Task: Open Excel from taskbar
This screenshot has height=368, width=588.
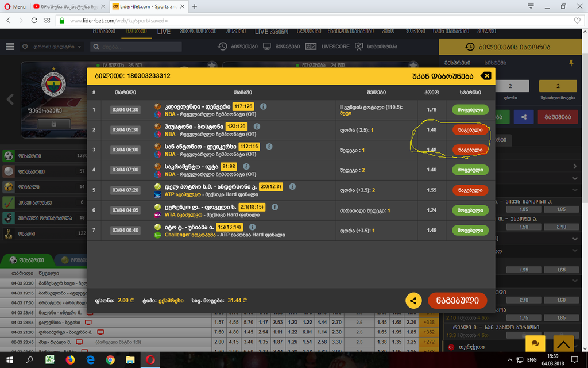Action: pyautogui.click(x=50, y=360)
